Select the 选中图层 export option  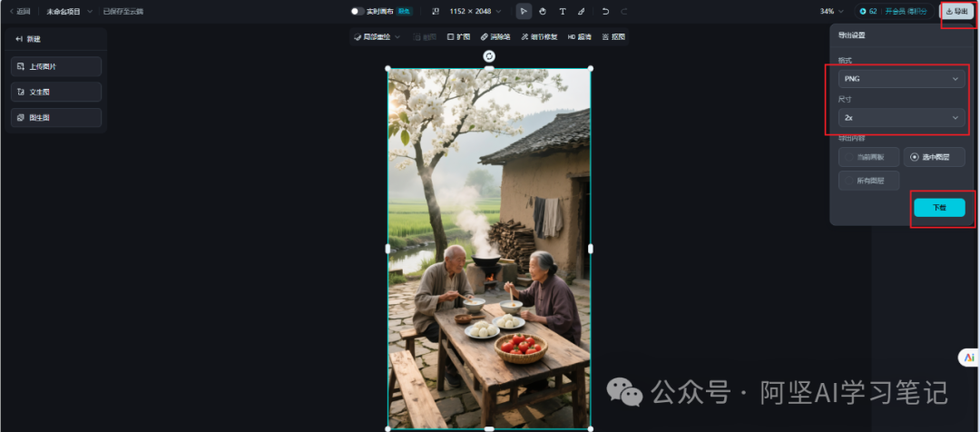point(934,157)
